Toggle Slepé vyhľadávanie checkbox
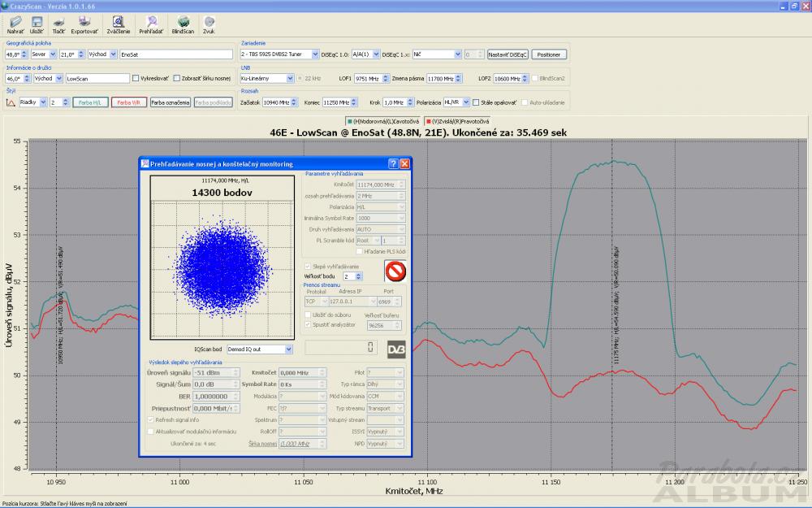Viewport: 812px width, 508px height. (x=308, y=267)
